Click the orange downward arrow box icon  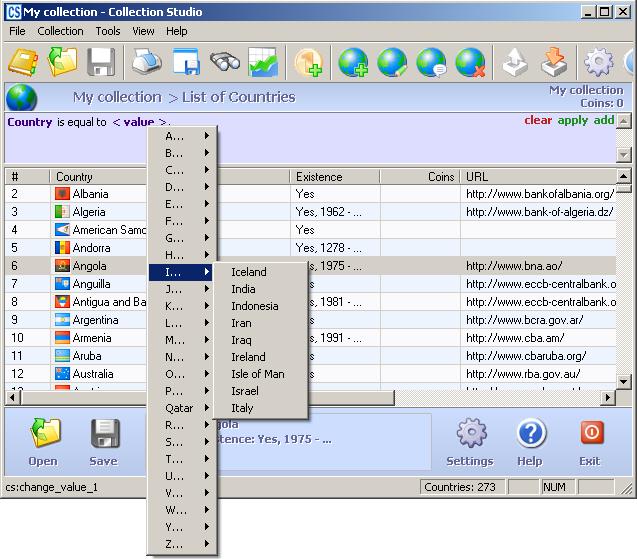click(x=554, y=62)
